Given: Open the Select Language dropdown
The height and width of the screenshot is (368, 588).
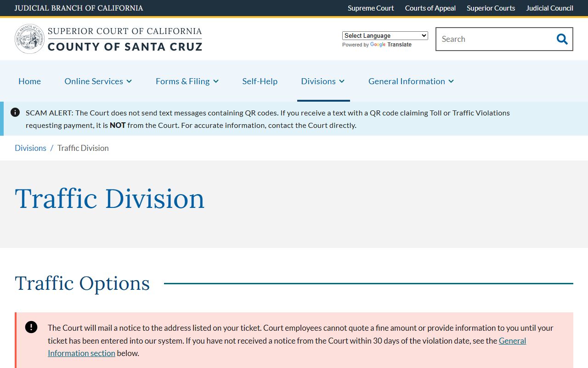Looking at the screenshot, I should pyautogui.click(x=385, y=35).
